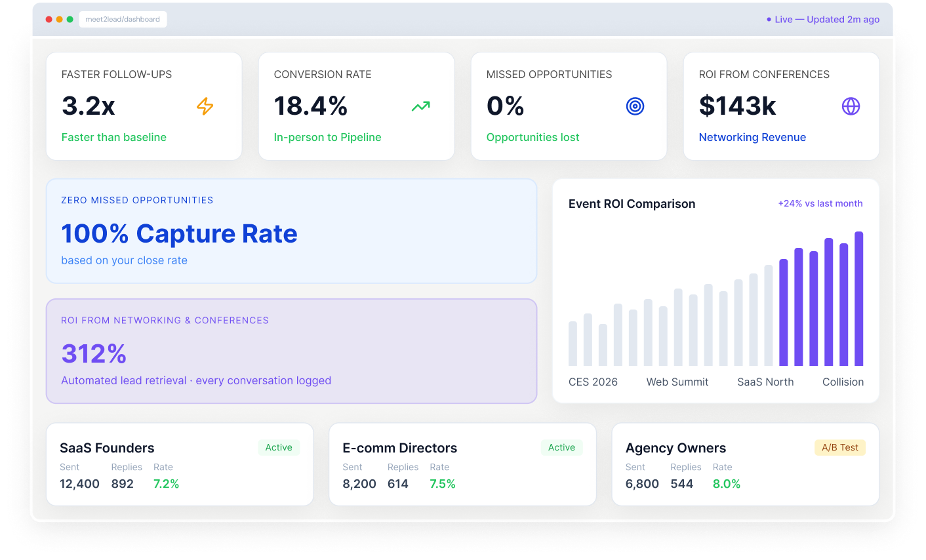Click the blue target icon in Missed Opportunities

pos(635,106)
